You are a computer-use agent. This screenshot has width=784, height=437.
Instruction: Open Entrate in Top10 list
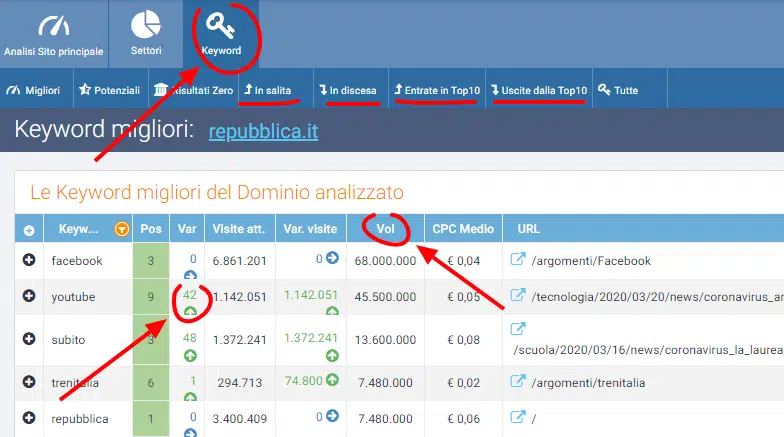(x=437, y=90)
